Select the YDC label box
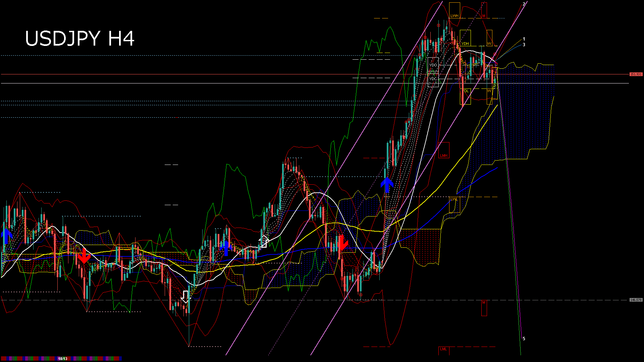644x362 pixels. (433, 79)
